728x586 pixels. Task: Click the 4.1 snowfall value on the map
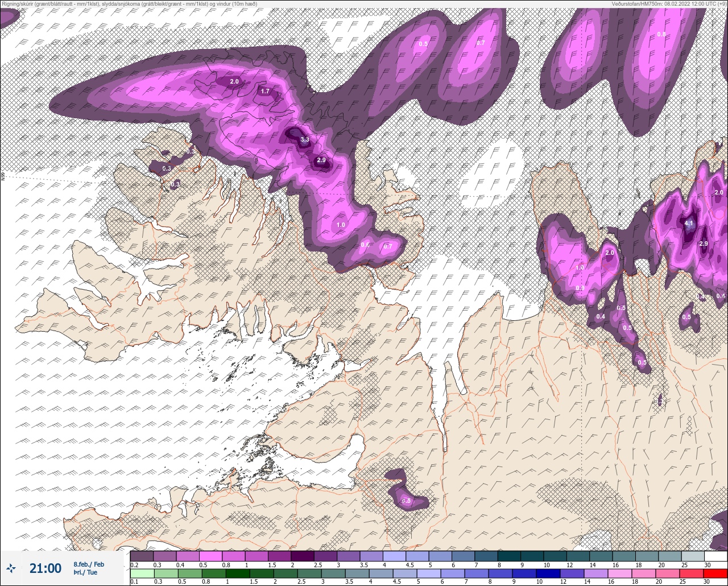click(689, 224)
